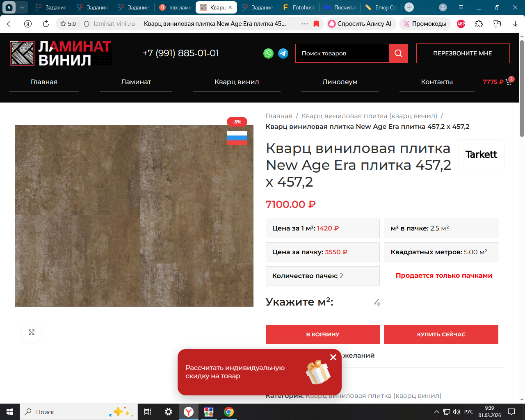Open the volume control in system tray
Viewport: 525px width, 420px height.
click(x=457, y=412)
